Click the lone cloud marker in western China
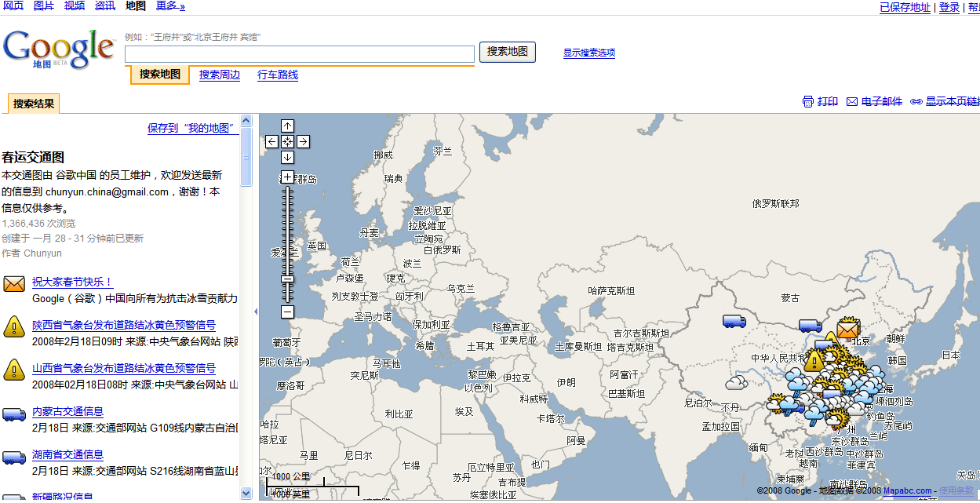The width and height of the screenshot is (980, 503). (736, 383)
